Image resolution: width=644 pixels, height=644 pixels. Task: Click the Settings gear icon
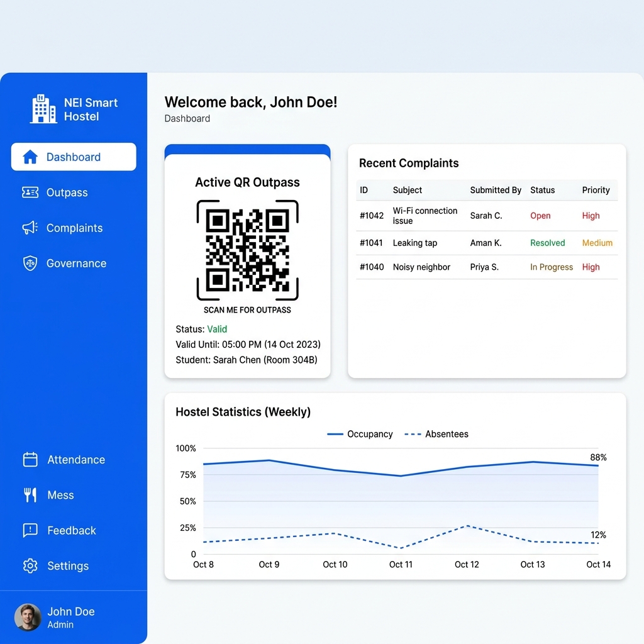point(30,565)
